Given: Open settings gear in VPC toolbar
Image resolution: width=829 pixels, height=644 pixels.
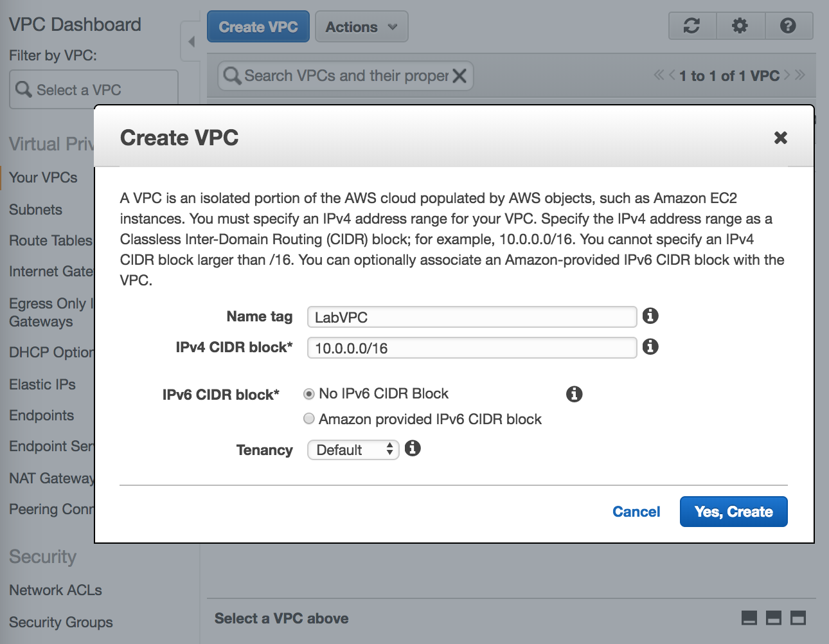Looking at the screenshot, I should tap(740, 26).
